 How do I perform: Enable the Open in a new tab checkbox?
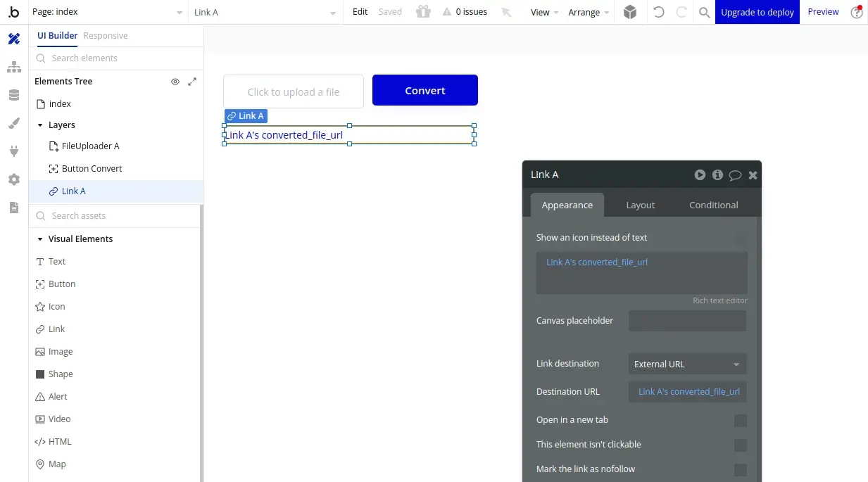740,420
